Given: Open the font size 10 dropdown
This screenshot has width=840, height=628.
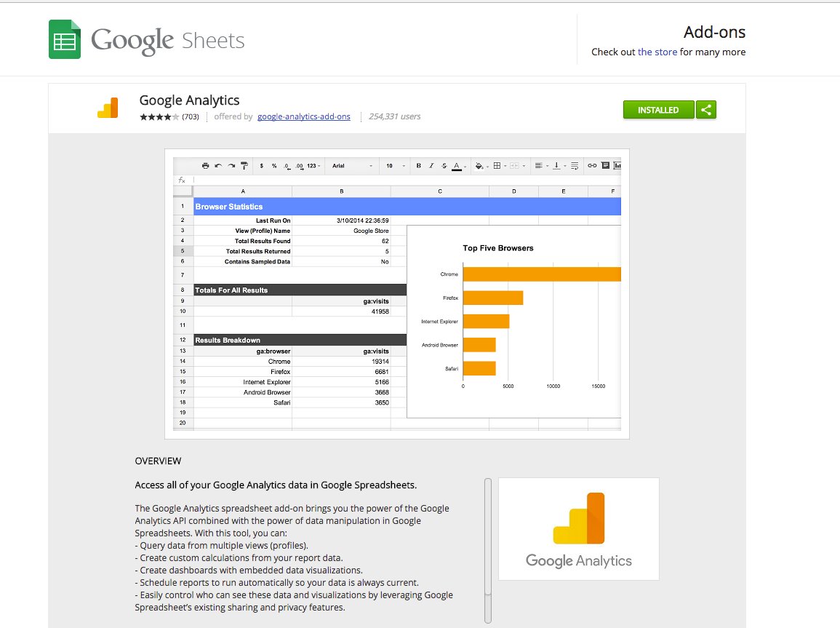Looking at the screenshot, I should point(396,166).
